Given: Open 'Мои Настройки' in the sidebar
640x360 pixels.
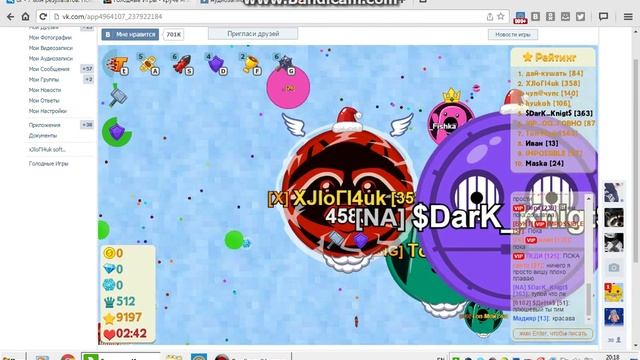Looking at the screenshot, I should pyautogui.click(x=48, y=111).
